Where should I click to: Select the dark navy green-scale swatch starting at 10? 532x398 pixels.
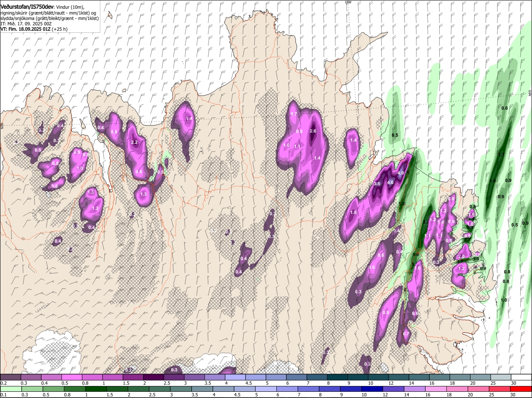(372, 389)
